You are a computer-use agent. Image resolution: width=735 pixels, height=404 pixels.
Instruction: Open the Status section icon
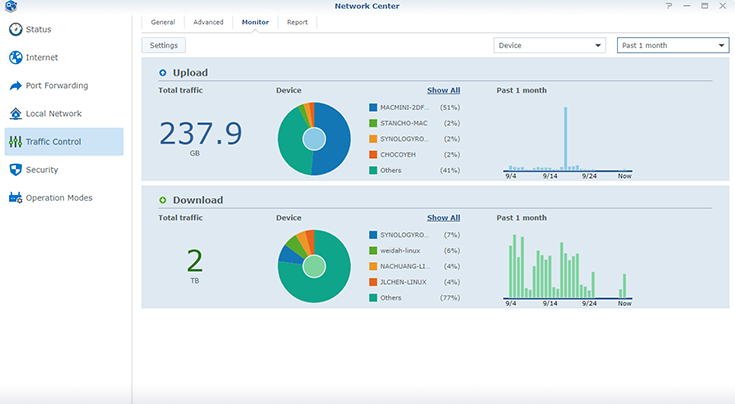(15, 29)
